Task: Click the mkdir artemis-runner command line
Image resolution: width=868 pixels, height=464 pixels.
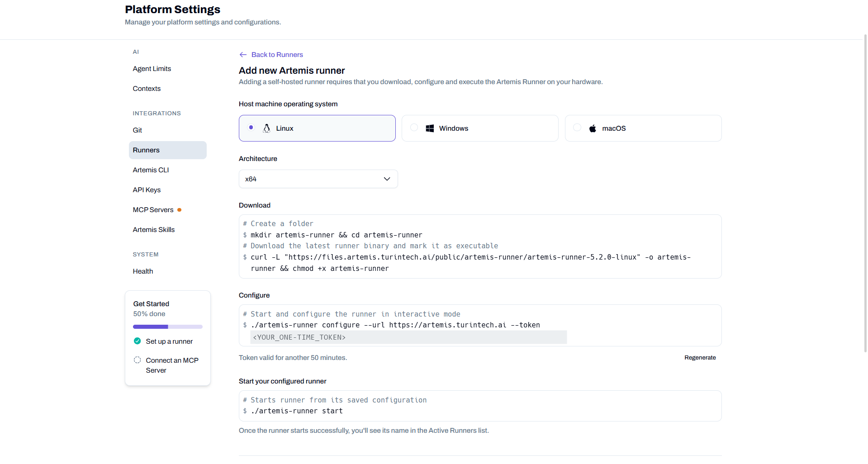Action: [337, 235]
